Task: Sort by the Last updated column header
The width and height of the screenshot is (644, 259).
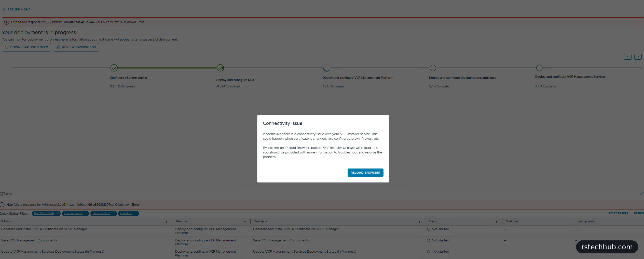Action: 586,222
